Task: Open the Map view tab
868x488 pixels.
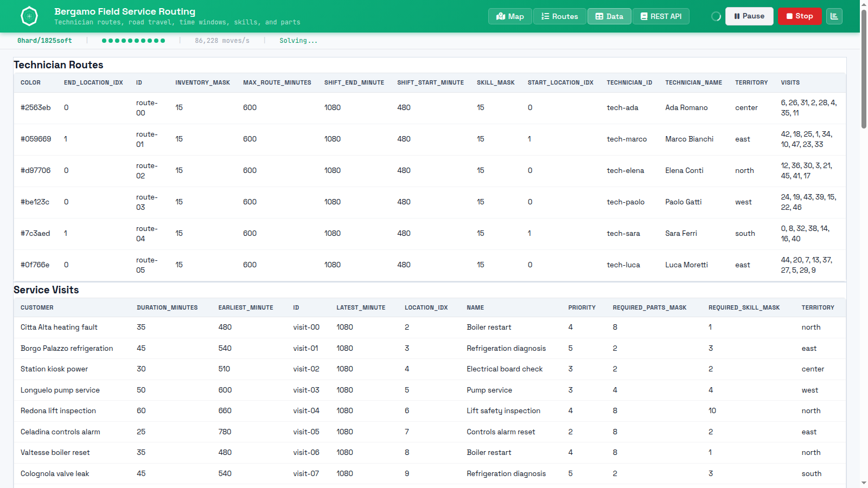Action: point(510,16)
